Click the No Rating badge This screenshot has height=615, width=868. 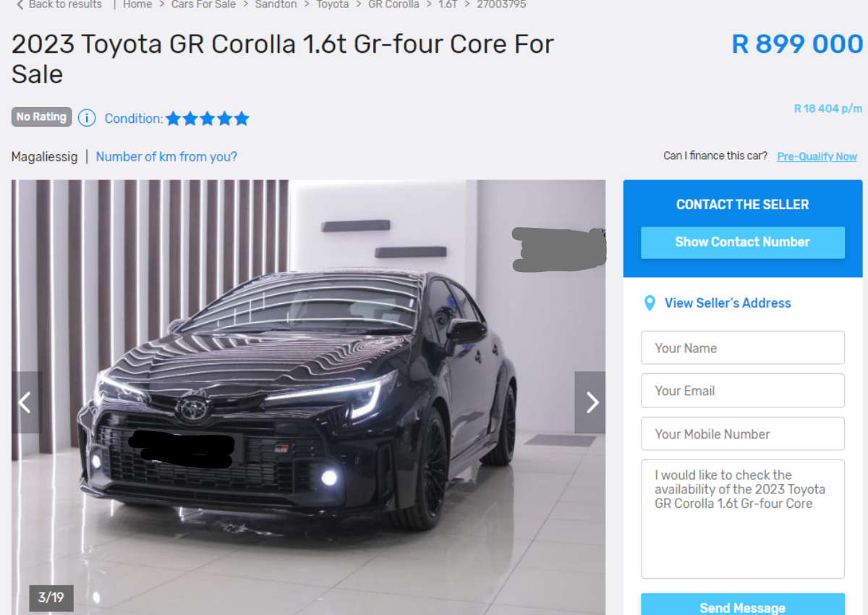41,117
